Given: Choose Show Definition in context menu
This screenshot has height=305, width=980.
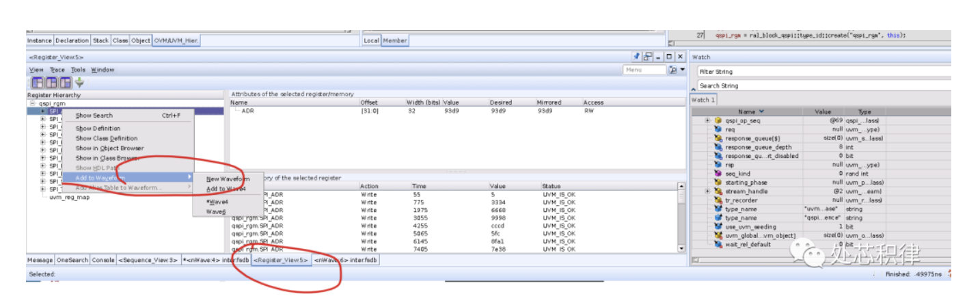Looking at the screenshot, I should (x=128, y=128).
